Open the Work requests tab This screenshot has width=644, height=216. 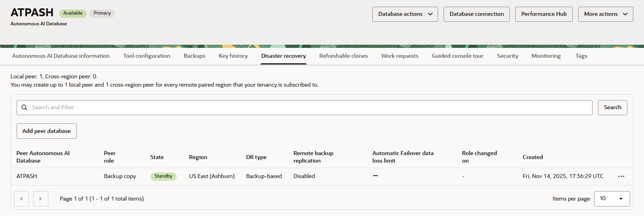[400, 56]
